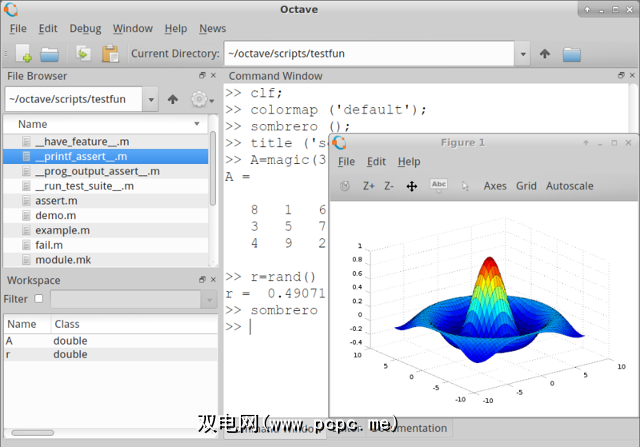Toggle Grid on the figure plot
The image size is (640, 447).
(x=526, y=186)
